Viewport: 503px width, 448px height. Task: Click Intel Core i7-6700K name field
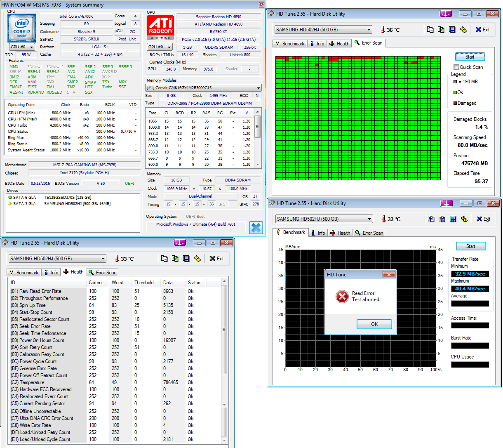76,17
